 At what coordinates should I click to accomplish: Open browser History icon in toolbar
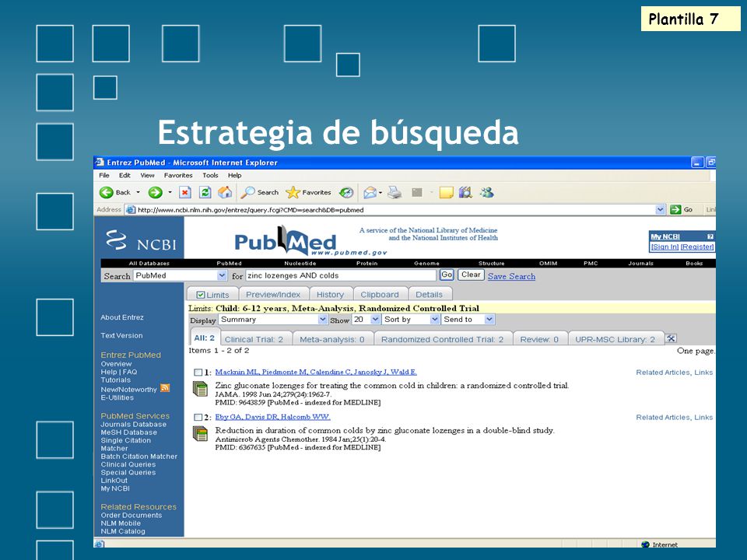coord(346,192)
